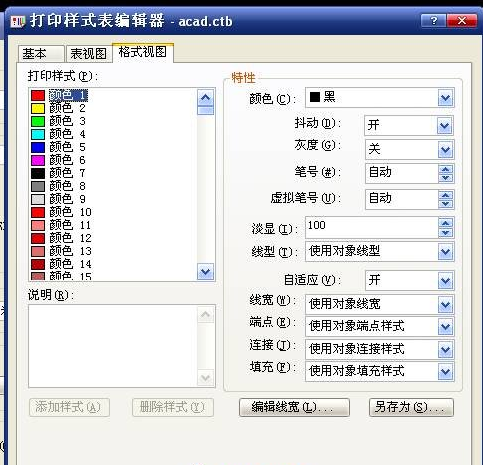Open the 端点(E) end style dropdown
The height and width of the screenshot is (465, 483).
pyautogui.click(x=446, y=327)
